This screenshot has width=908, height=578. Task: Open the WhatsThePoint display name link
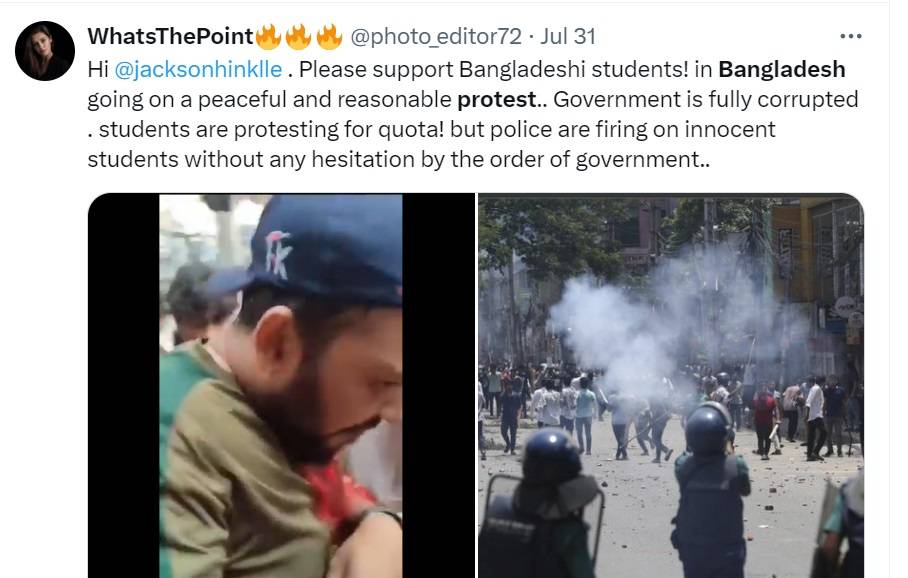[171, 36]
